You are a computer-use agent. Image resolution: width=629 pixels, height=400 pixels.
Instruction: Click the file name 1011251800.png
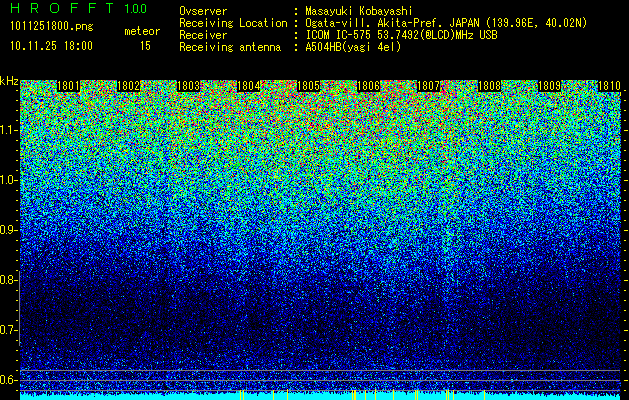pos(52,27)
